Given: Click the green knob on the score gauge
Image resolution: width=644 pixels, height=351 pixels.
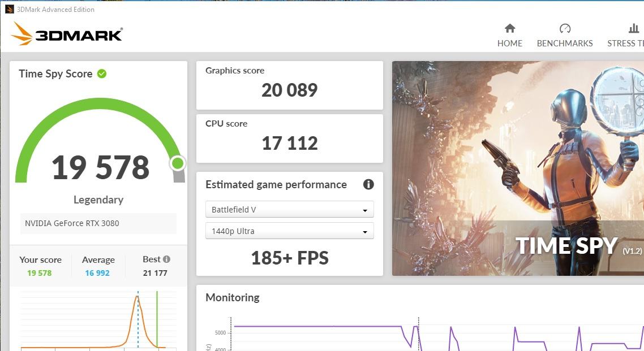Looking at the screenshot, I should 178,163.
